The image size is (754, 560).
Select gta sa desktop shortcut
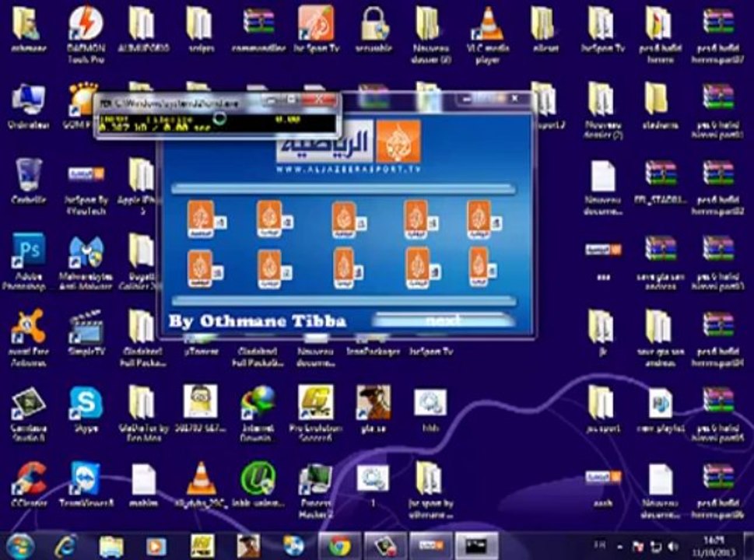click(x=373, y=408)
